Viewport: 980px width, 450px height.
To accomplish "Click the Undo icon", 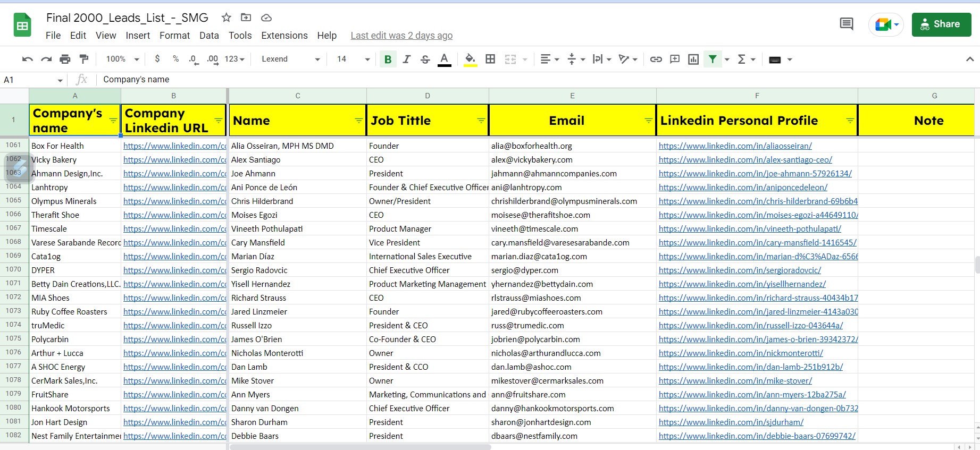I will [28, 59].
